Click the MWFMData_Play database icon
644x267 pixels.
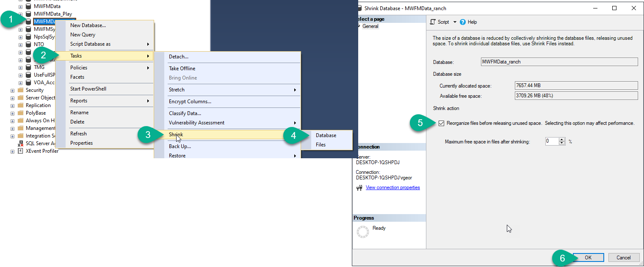(28, 14)
